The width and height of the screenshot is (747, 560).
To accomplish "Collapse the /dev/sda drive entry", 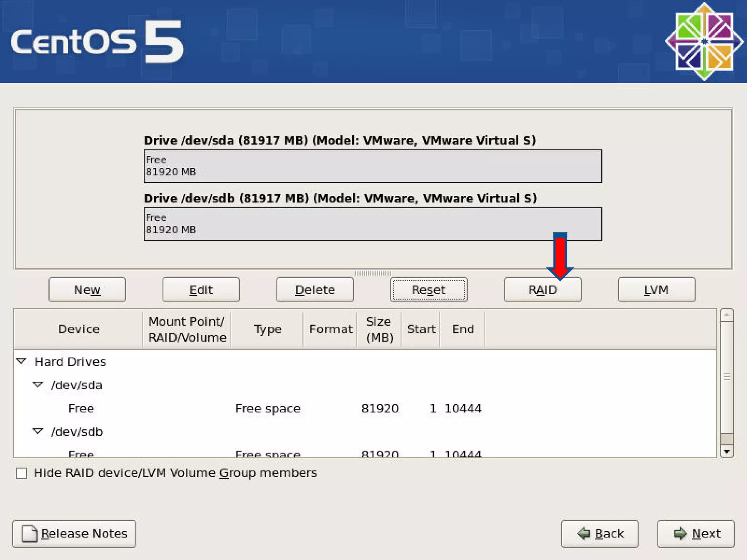I will point(38,385).
